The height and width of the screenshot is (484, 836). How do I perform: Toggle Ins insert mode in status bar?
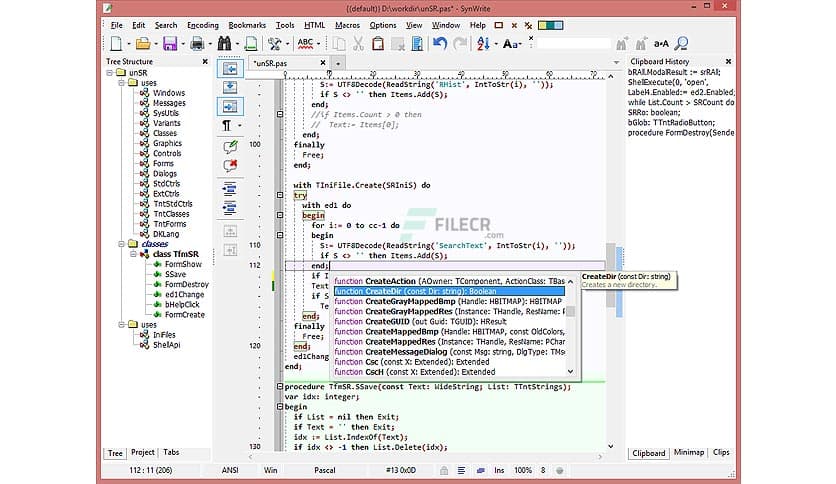499,470
